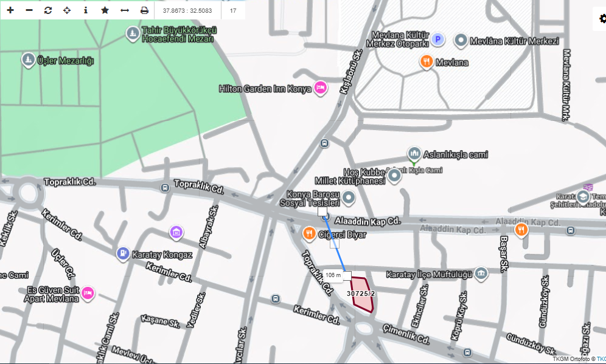Click the Ciğerci Diyar restaurant marker
The height and width of the screenshot is (364, 606).
pos(309,233)
